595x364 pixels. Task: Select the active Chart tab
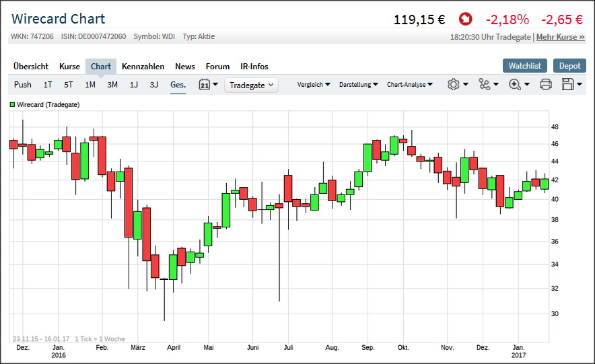[x=100, y=67]
